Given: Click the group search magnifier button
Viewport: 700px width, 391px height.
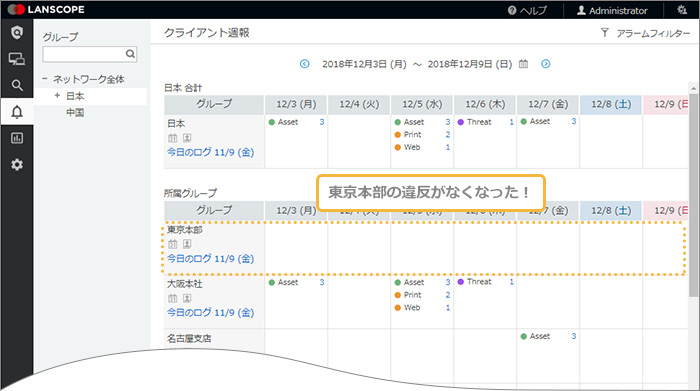Looking at the screenshot, I should pyautogui.click(x=130, y=54).
